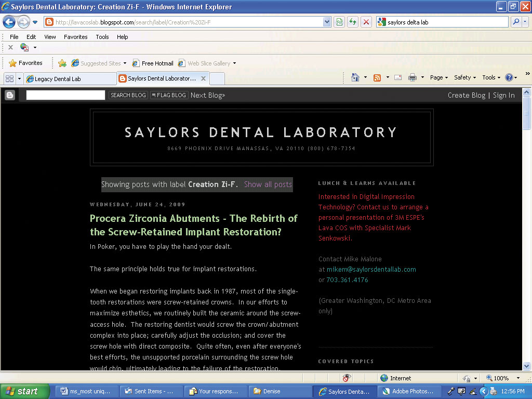
Task: Click the popup blocker status bar icon
Action: [x=347, y=378]
